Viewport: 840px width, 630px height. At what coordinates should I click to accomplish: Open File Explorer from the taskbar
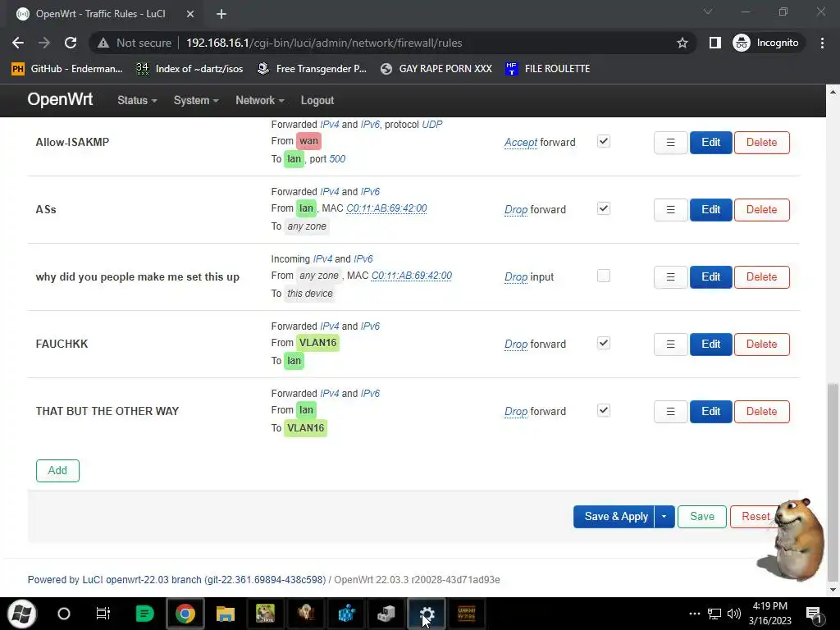(x=226, y=614)
